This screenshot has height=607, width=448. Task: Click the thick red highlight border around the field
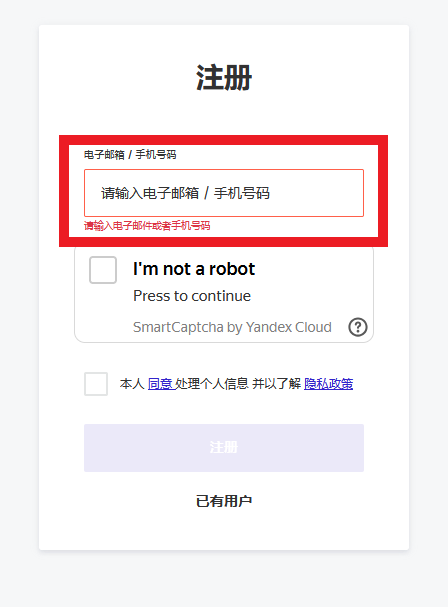click(x=224, y=140)
